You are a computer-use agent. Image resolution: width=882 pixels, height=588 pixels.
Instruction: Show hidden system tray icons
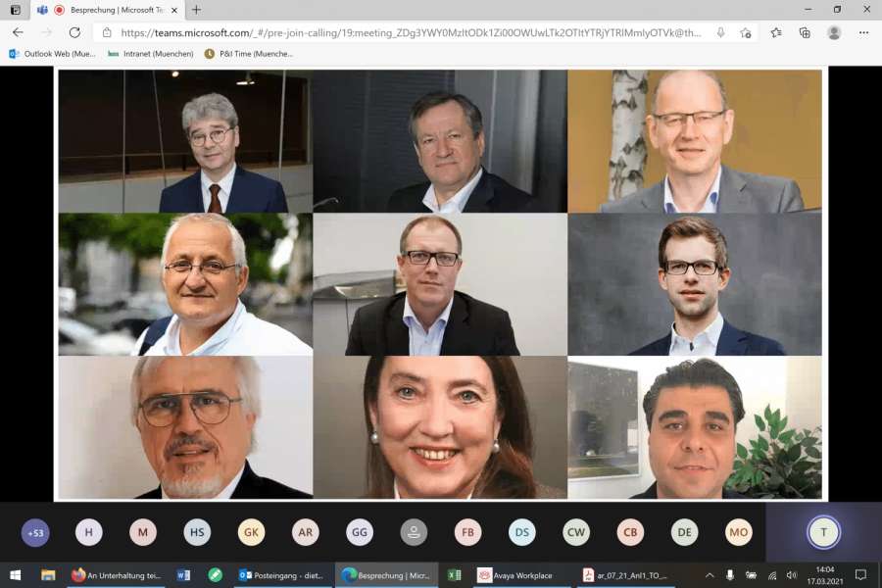710,575
